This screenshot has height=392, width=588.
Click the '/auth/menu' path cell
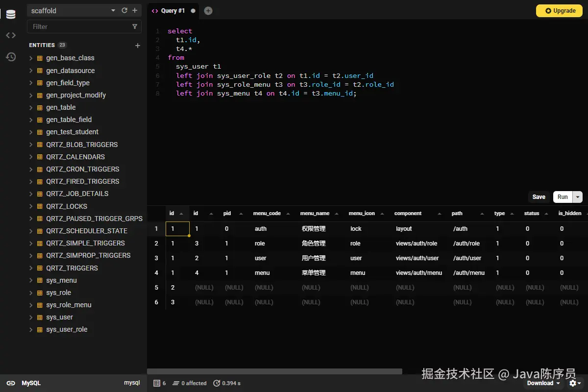469,273
